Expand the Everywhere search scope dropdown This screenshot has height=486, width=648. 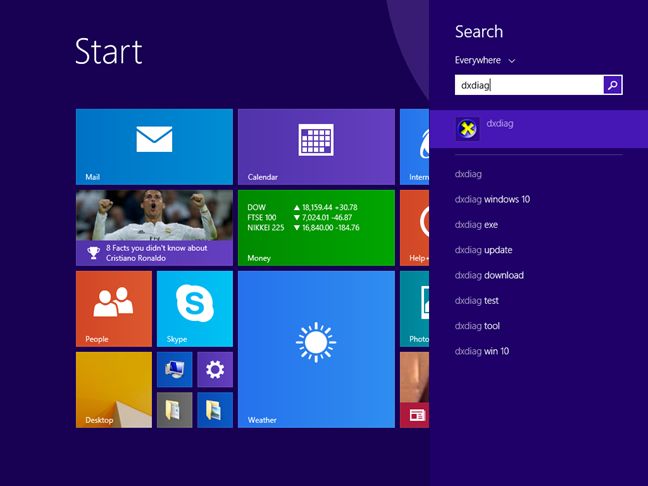tap(485, 61)
